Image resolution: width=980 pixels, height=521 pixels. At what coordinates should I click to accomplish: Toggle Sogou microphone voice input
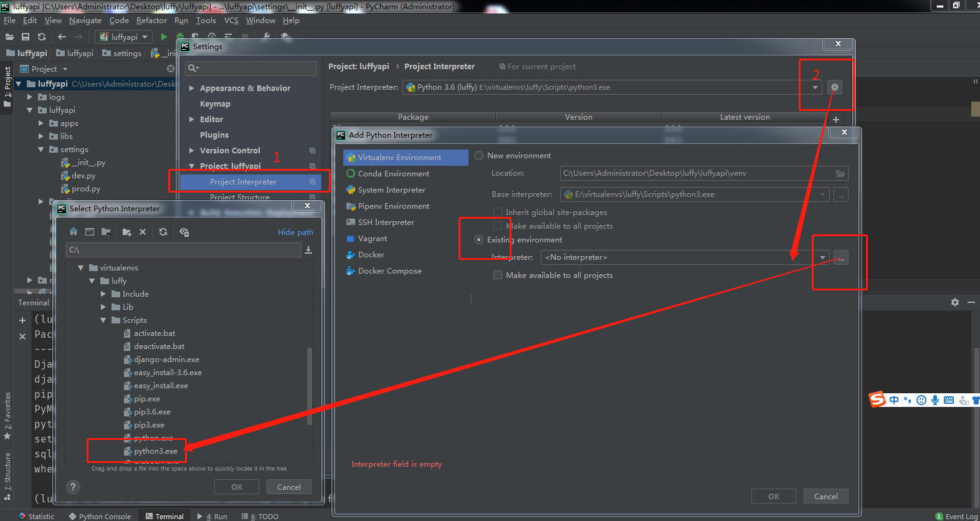935,400
